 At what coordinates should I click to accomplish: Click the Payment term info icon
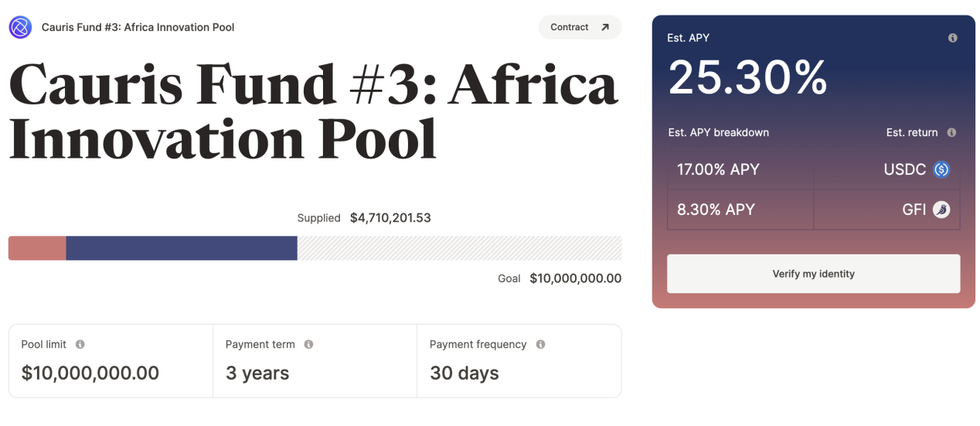point(308,344)
